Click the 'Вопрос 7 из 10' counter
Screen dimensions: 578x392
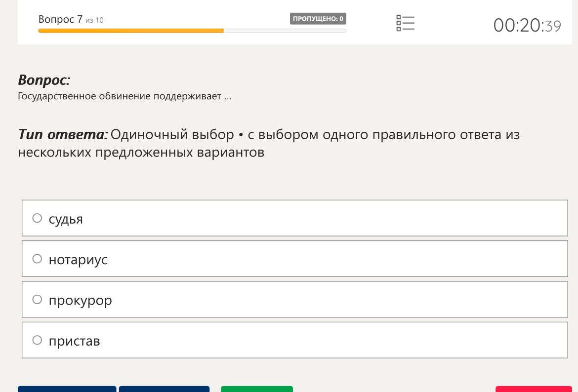[x=71, y=19]
